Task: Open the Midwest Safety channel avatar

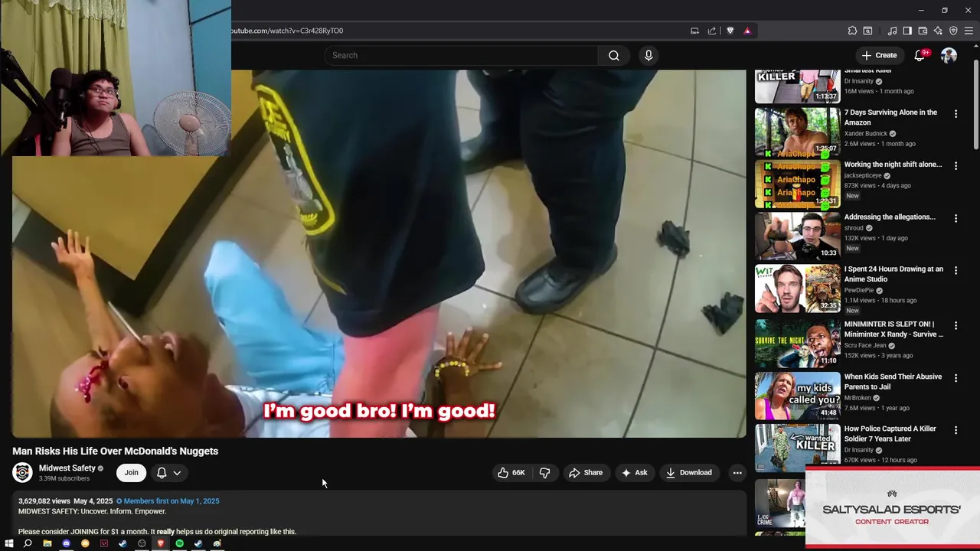Action: click(22, 473)
